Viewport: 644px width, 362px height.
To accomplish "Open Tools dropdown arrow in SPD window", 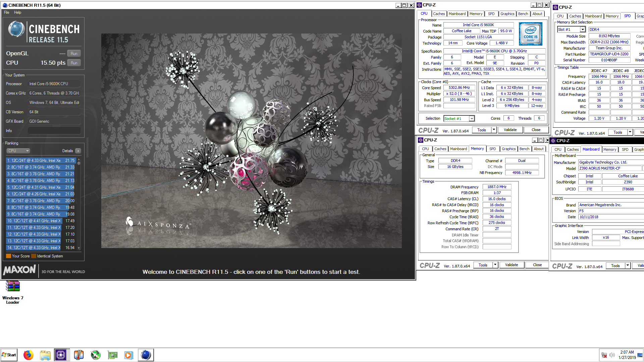I will coord(630,132).
